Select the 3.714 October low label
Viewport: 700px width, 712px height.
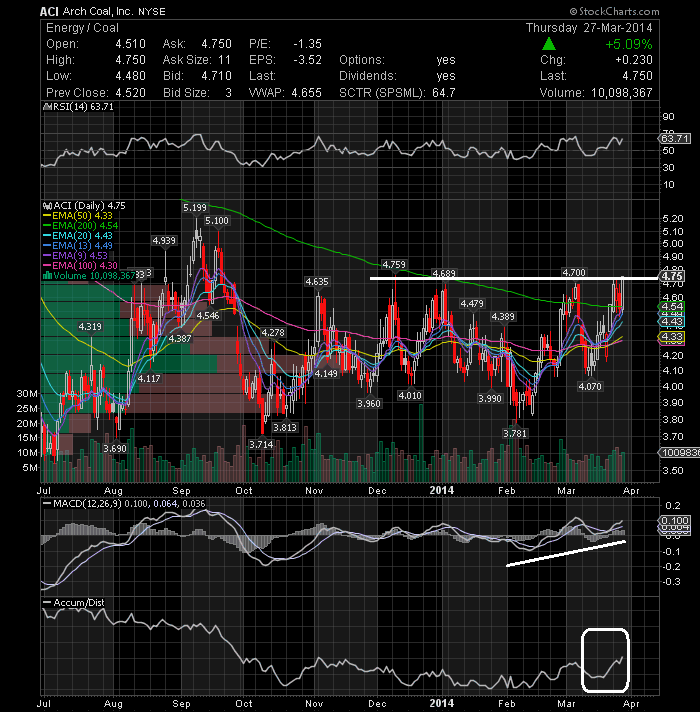point(261,444)
